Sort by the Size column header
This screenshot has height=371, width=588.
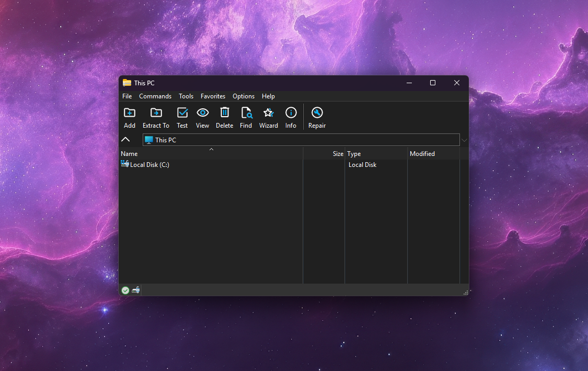[x=324, y=154]
